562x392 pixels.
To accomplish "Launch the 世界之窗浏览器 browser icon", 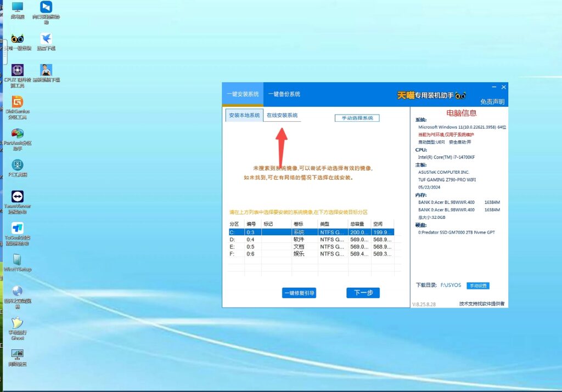I will point(18,291).
